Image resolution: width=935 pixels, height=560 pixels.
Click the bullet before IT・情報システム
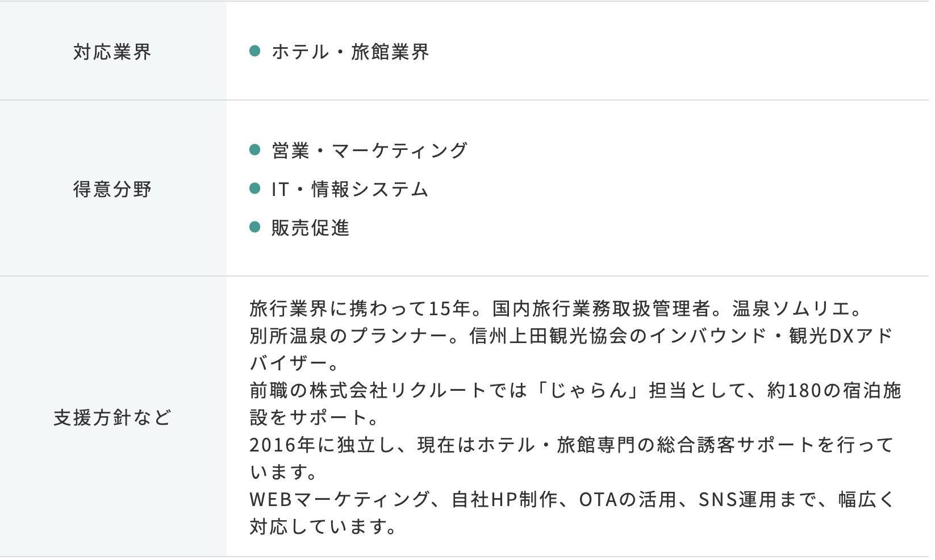[x=255, y=189]
